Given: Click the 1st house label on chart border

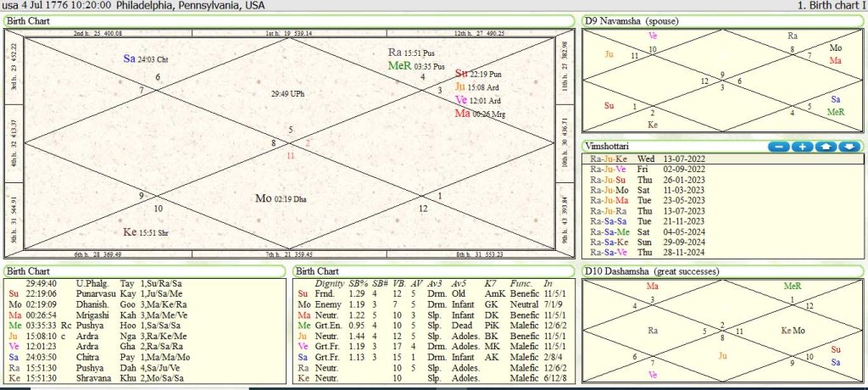Looking at the screenshot, I should tap(289, 33).
